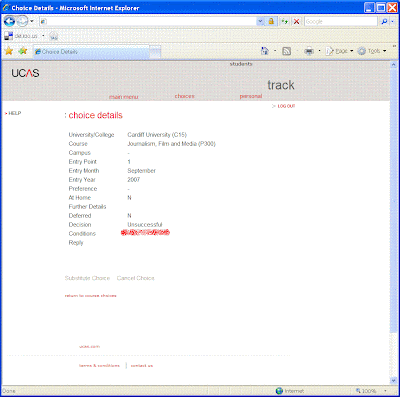Follow the return to course choices link

(x=90, y=296)
